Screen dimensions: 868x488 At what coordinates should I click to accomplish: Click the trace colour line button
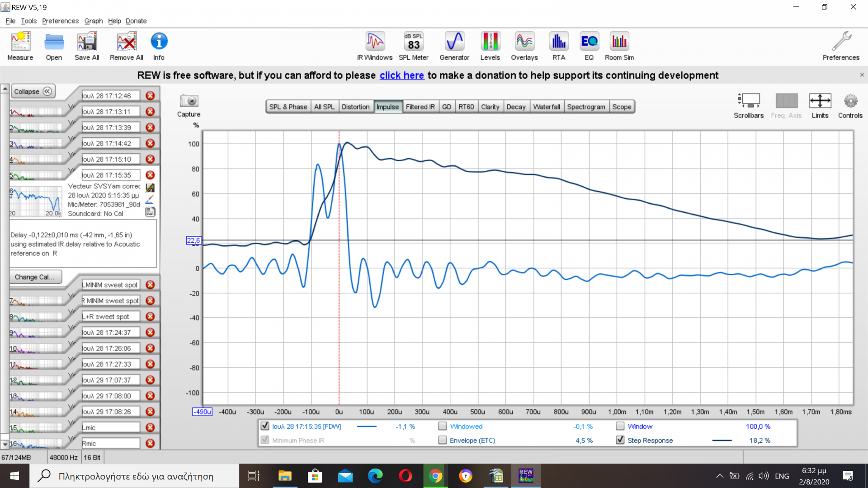(150, 199)
